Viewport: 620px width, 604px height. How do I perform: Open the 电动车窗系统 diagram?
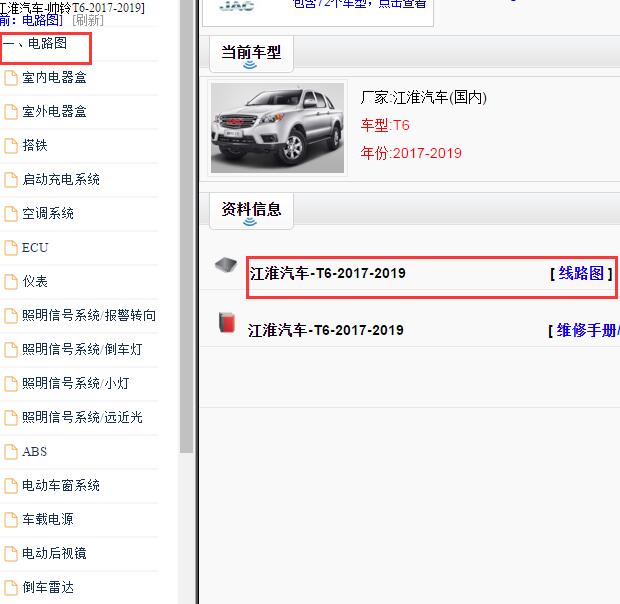click(x=61, y=485)
